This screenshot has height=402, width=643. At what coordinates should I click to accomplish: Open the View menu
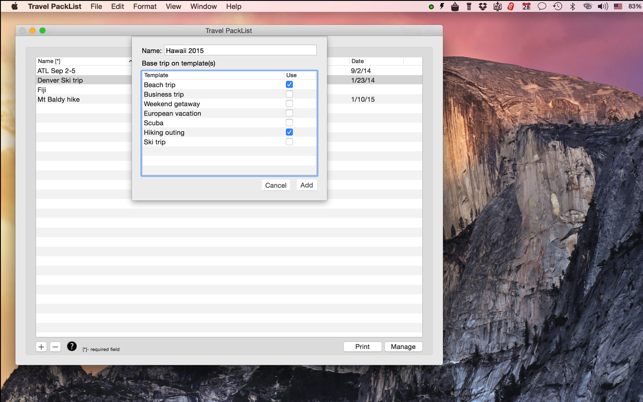[173, 6]
